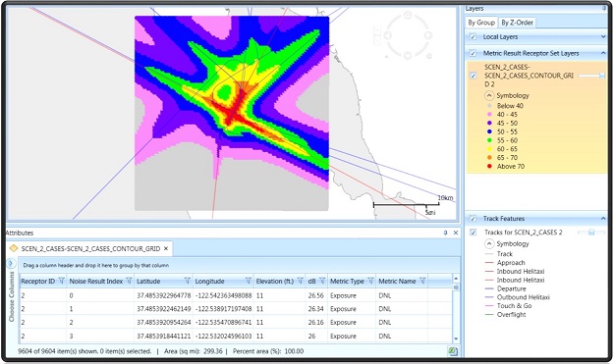Sort by the Longitude column header
614x364 pixels.
(x=209, y=282)
